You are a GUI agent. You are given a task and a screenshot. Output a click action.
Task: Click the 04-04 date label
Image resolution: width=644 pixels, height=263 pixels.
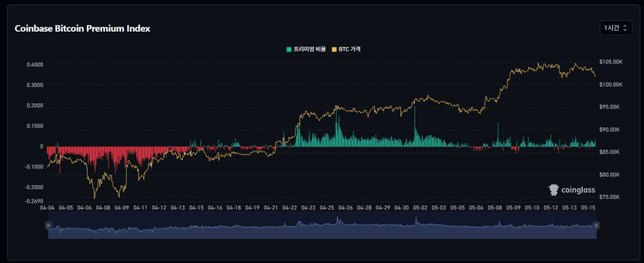click(x=47, y=208)
